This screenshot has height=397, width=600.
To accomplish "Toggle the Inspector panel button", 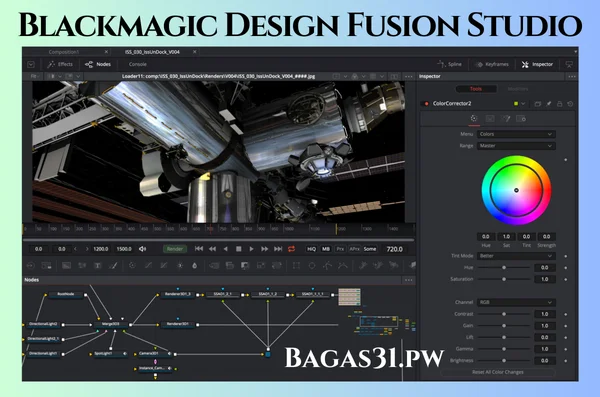I will pos(537,64).
